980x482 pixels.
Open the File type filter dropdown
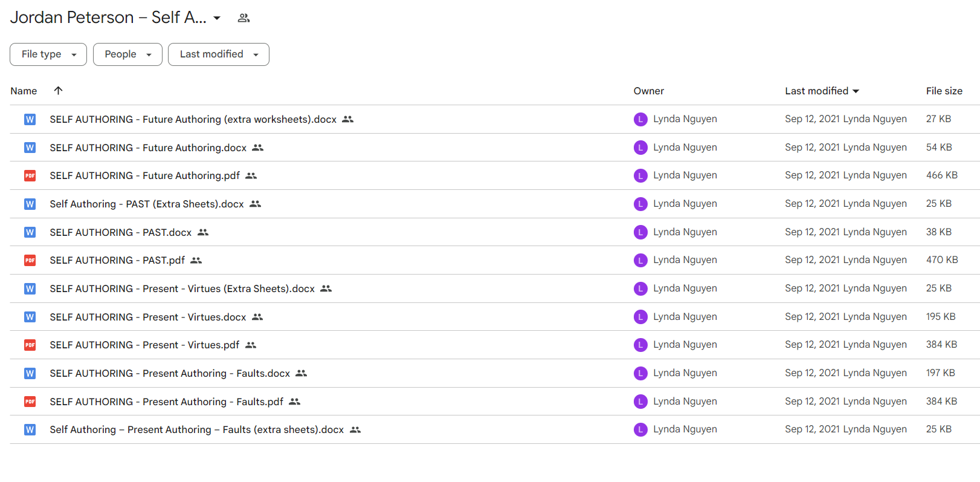tap(48, 54)
